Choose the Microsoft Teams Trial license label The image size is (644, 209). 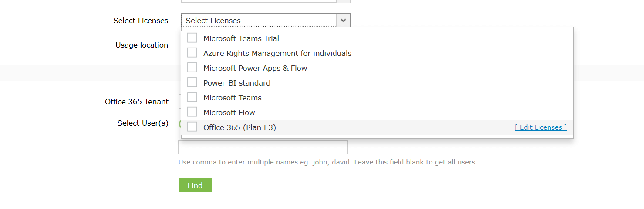pos(241,38)
